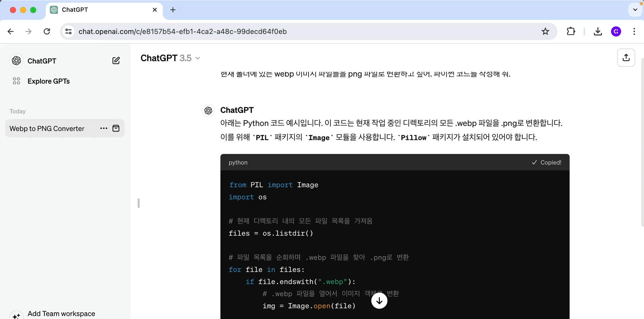The width and height of the screenshot is (644, 319).
Task: Share this chat via upload icon
Action: coord(626,58)
